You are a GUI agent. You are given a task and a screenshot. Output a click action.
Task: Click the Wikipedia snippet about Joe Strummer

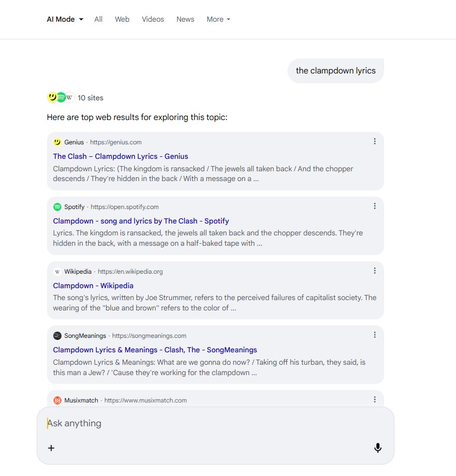[x=215, y=303]
